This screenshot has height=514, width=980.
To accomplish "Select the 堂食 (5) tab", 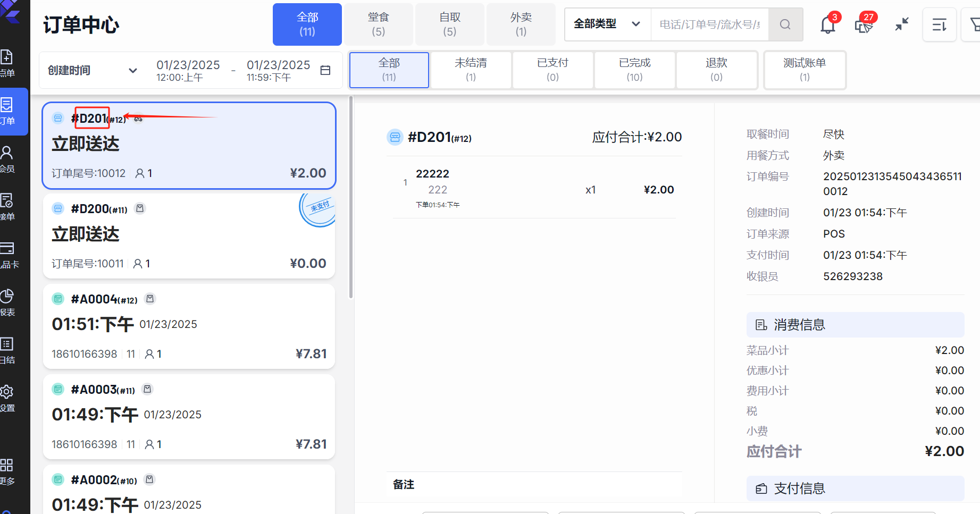I will (x=379, y=24).
